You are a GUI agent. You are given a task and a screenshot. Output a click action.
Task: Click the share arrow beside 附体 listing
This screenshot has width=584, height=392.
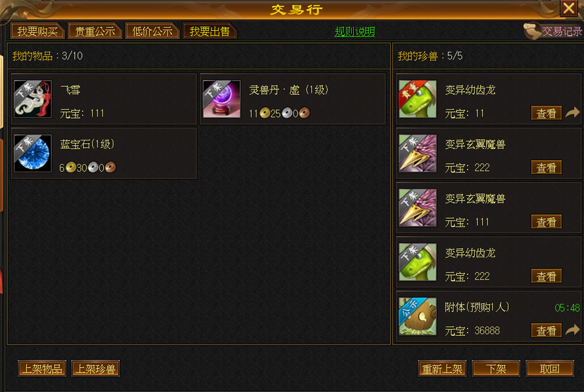(x=572, y=329)
